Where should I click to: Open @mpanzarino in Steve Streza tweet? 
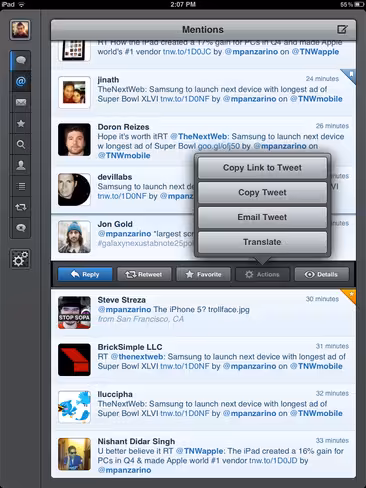coord(124,310)
